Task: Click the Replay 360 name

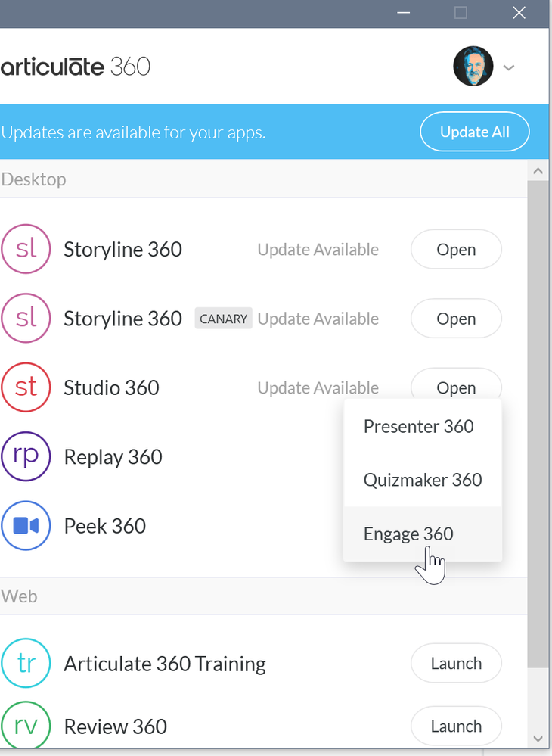Action: pos(113,457)
